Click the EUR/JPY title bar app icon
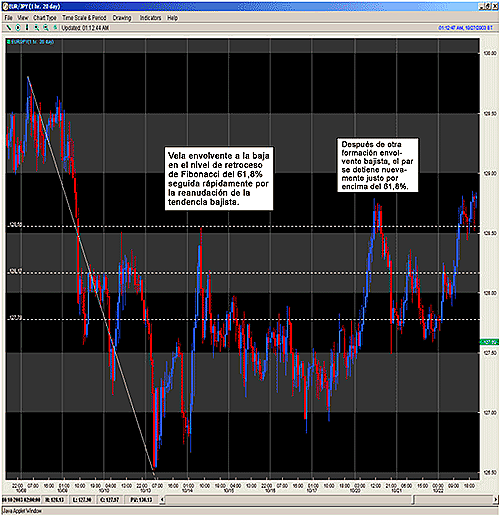Screen dimensions: 500x515 coord(6,6)
